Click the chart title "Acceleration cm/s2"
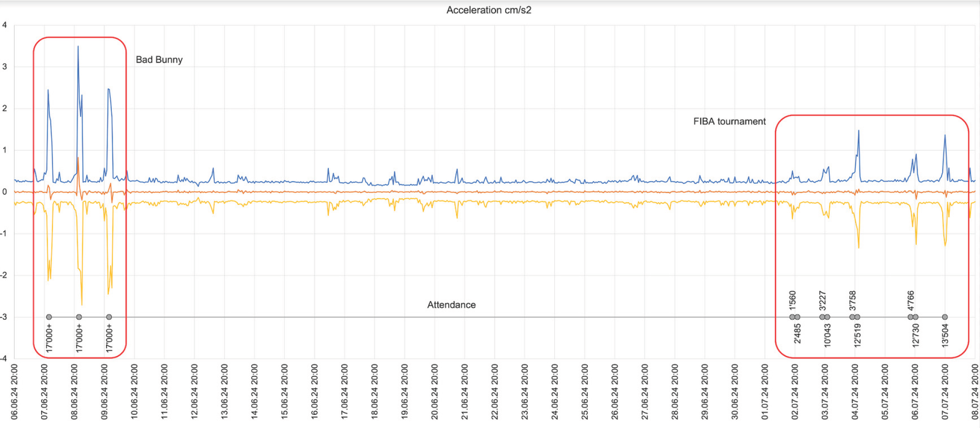Image resolution: width=980 pixels, height=428 pixels. 488,10
